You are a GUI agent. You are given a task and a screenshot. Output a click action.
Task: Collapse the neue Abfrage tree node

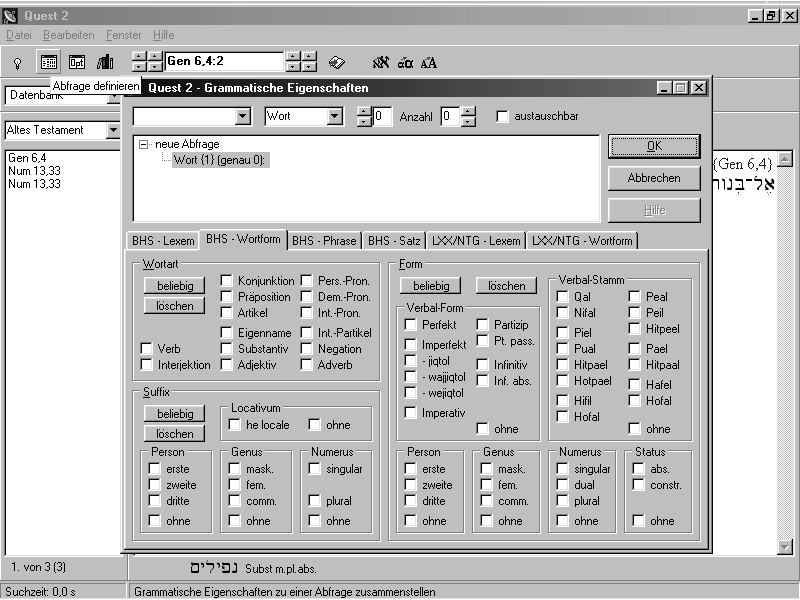point(144,144)
